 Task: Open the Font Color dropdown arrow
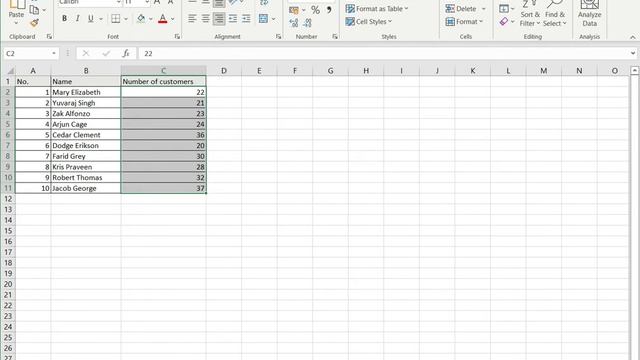pos(173,19)
